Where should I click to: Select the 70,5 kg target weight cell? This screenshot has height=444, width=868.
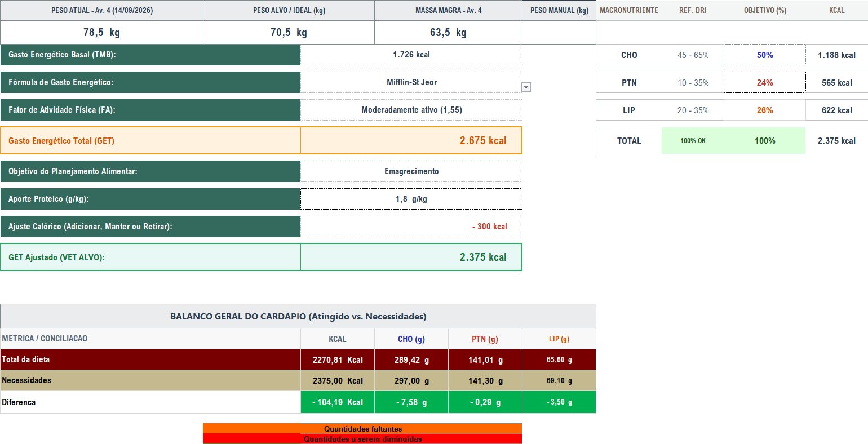pos(289,33)
